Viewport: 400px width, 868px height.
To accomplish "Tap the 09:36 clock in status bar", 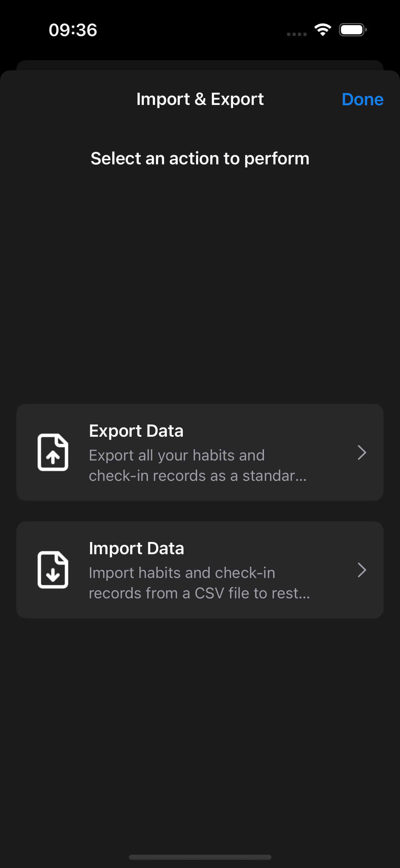I will click(x=73, y=30).
